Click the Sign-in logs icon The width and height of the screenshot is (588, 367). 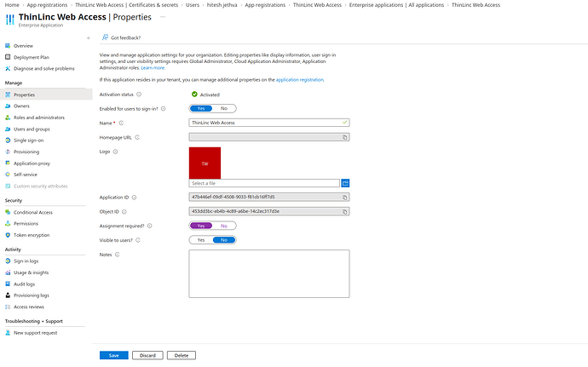point(8,261)
